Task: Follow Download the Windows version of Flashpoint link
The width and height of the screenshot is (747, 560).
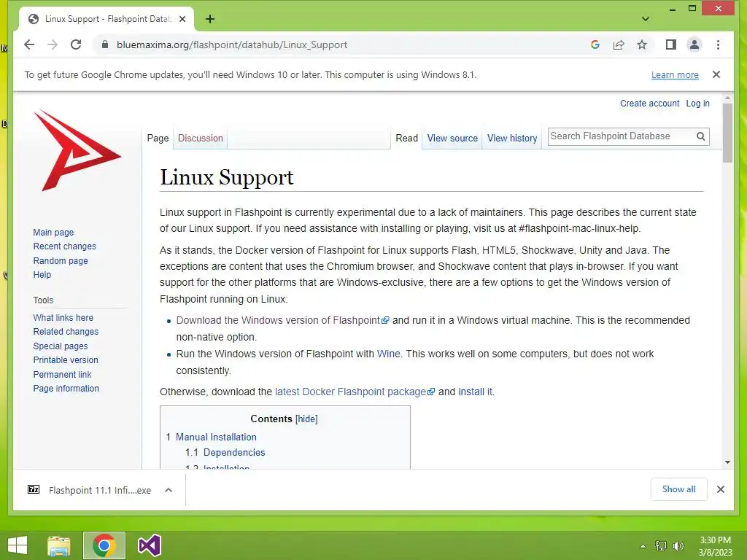Action: coord(282,321)
